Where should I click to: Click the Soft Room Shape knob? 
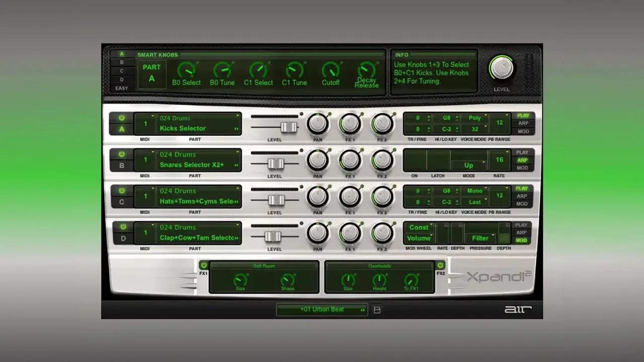287,280
